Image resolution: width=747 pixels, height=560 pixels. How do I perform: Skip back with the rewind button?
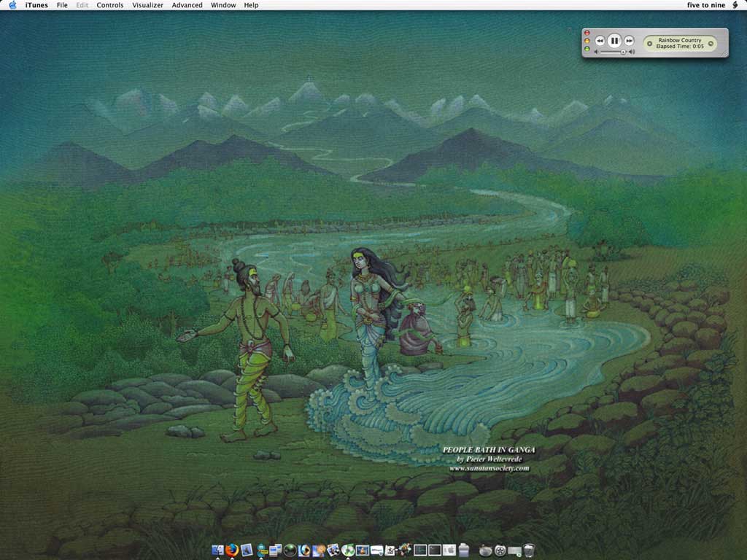point(600,41)
